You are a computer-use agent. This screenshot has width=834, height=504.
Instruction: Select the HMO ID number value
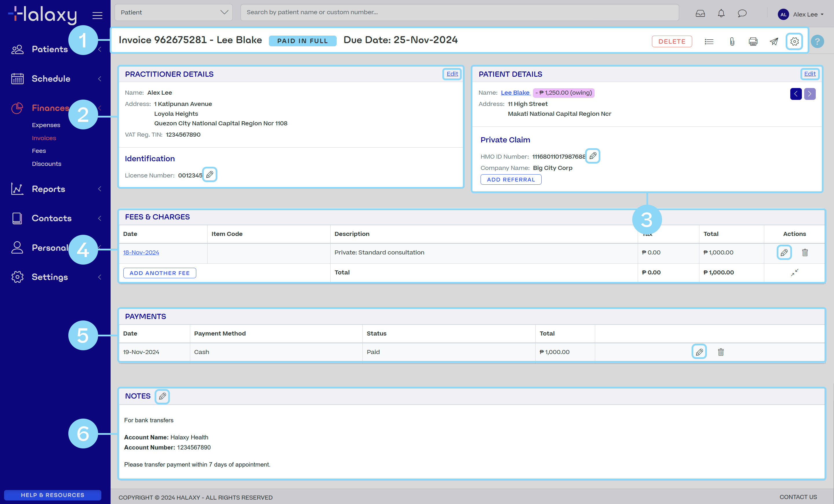558,156
